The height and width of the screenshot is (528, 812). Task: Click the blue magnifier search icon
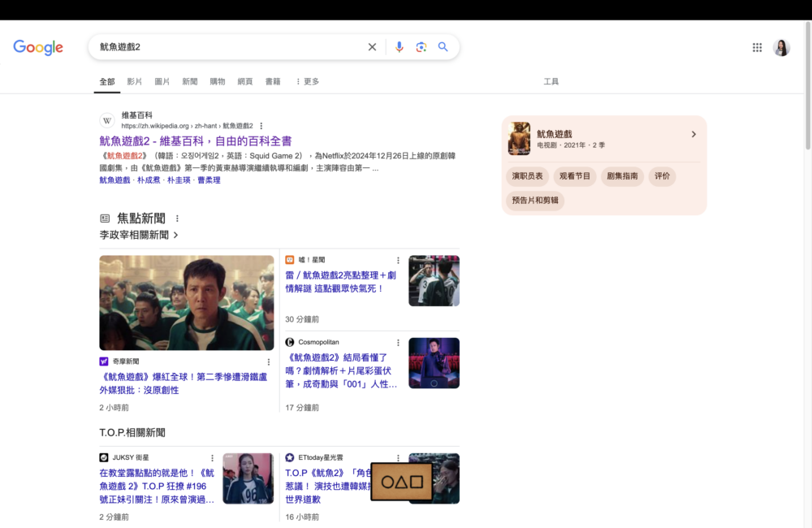[443, 47]
